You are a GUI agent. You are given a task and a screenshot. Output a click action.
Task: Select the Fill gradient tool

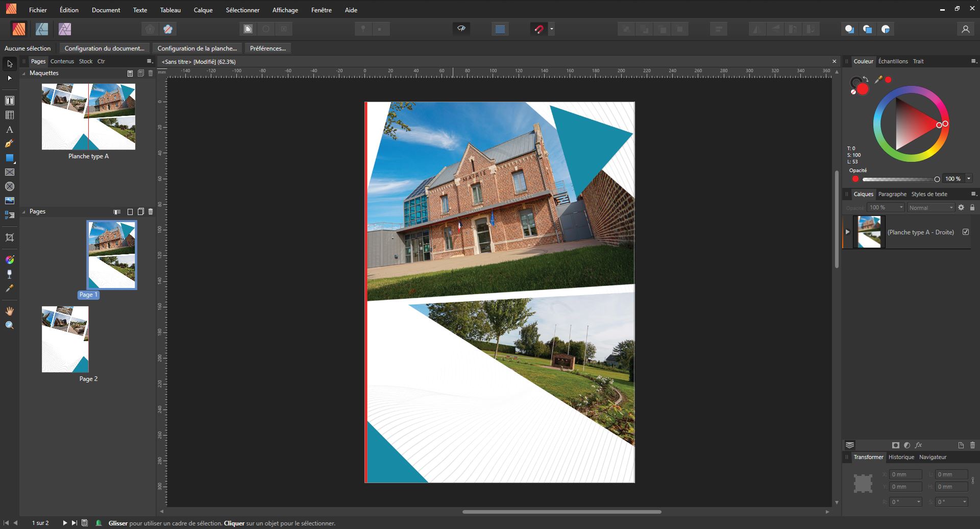10,260
